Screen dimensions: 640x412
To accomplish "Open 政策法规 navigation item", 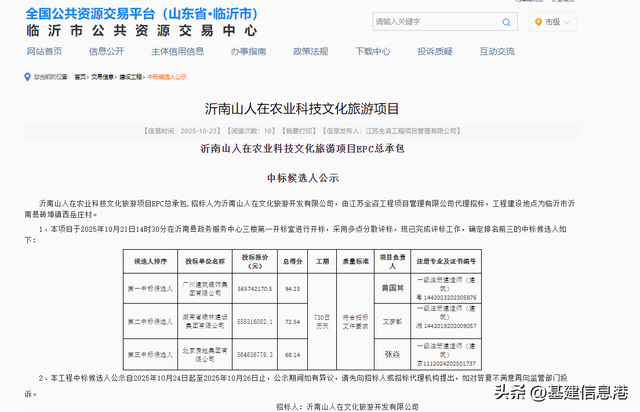I will point(310,51).
